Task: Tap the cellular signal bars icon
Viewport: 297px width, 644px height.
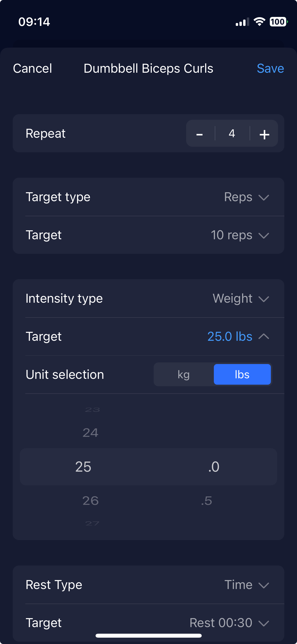Action: 242,22
